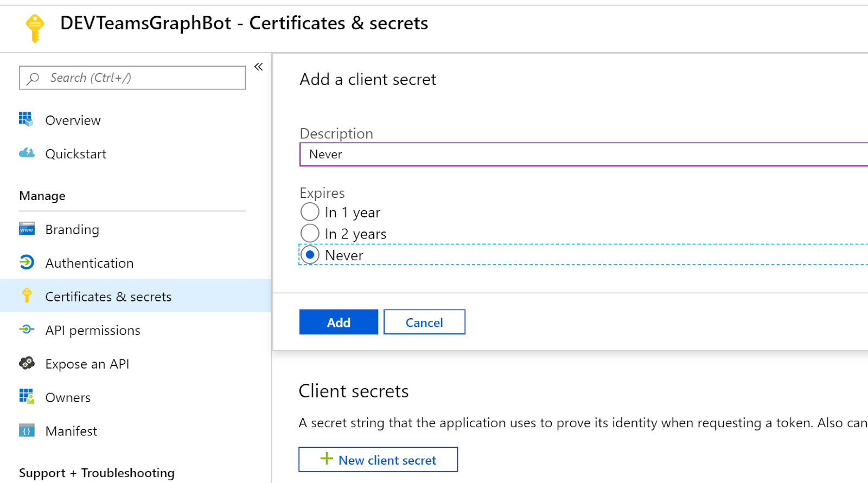Viewport: 868px width, 483px height.
Task: Cancel adding the client secret
Action: 424,322
